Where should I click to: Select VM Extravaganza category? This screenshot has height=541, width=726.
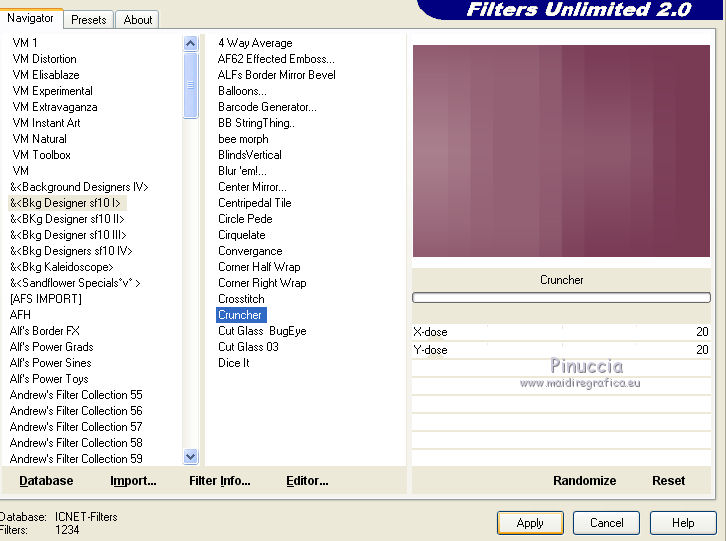point(55,107)
